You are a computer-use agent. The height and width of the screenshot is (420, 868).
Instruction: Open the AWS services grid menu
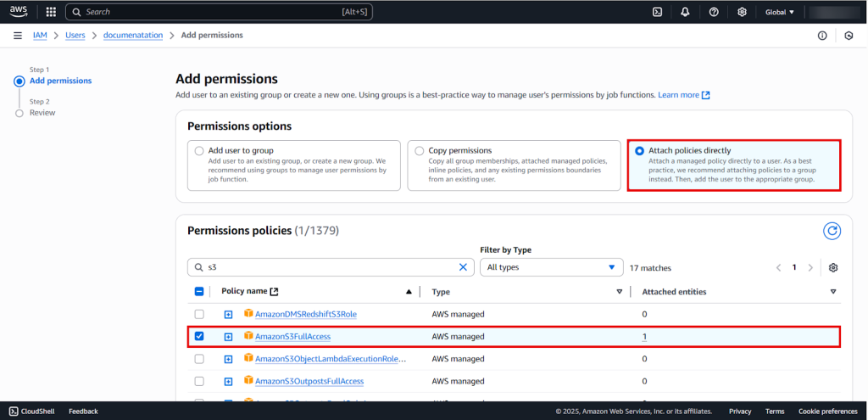point(51,12)
